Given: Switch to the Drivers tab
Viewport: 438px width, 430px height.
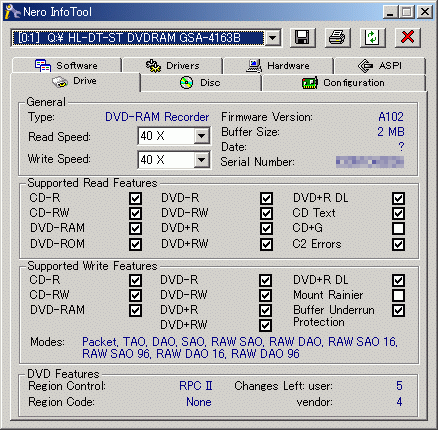Looking at the screenshot, I should point(173,66).
